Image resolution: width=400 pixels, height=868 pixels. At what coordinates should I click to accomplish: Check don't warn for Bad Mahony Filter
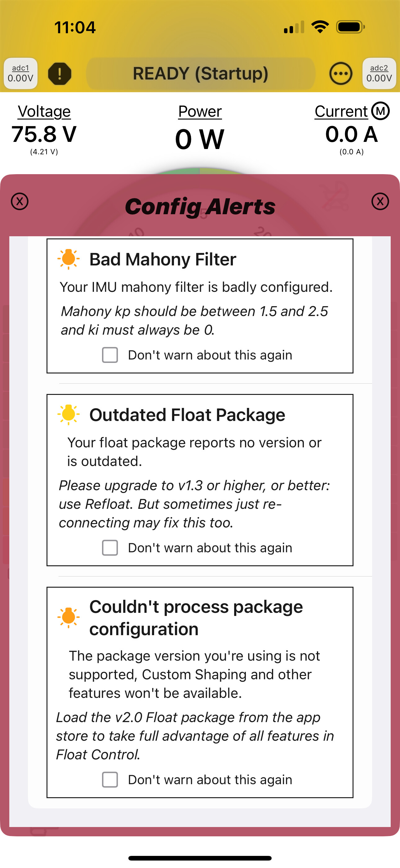pyautogui.click(x=110, y=355)
